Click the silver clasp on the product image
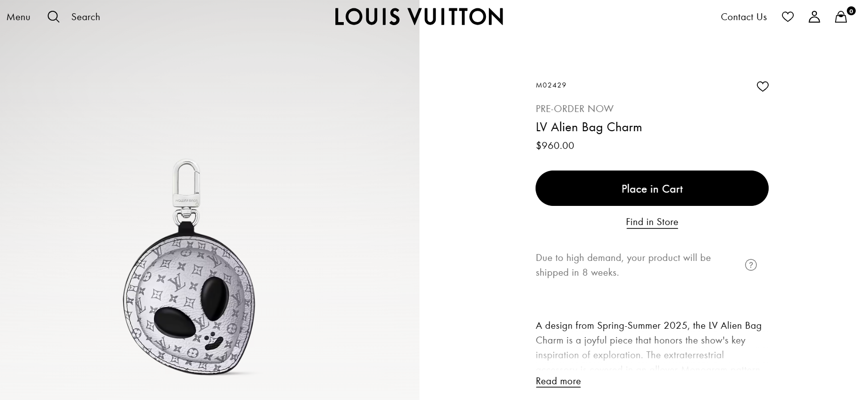Viewport: 868px width, 400px height. [x=186, y=183]
